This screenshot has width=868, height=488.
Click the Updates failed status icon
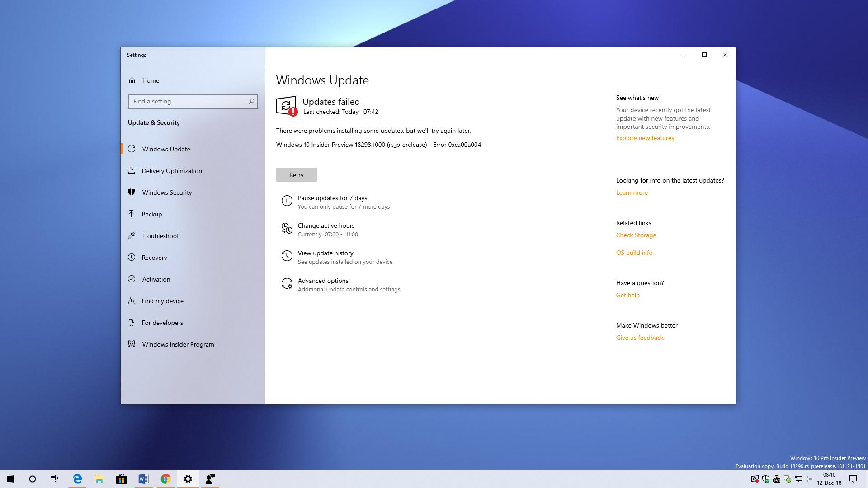pyautogui.click(x=287, y=106)
